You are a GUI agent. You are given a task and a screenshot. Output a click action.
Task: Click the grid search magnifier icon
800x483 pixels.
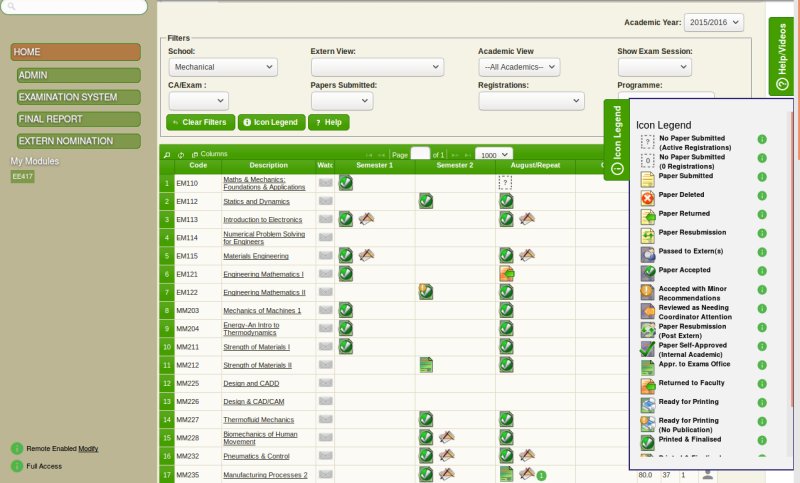(166, 154)
